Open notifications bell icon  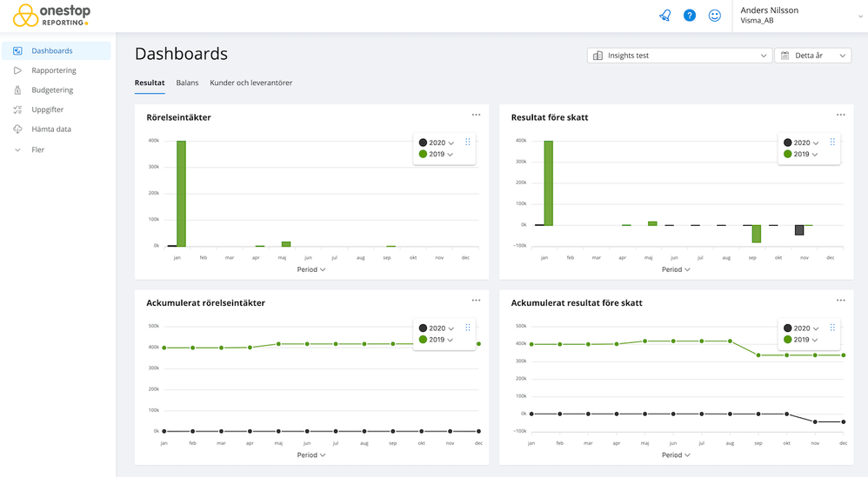(664, 16)
